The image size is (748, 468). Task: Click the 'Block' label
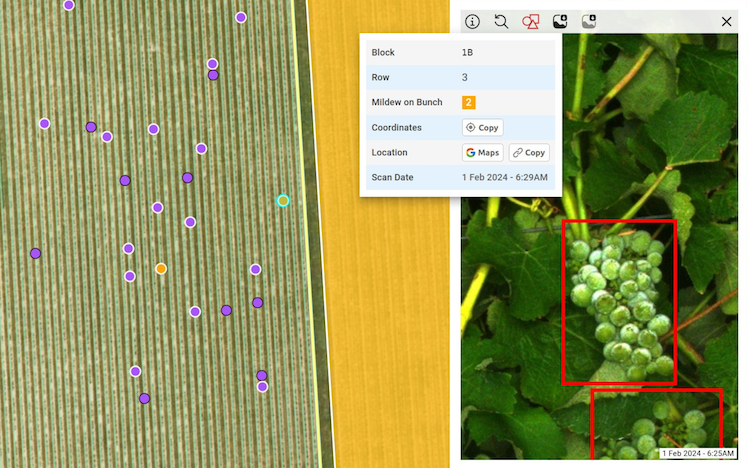pyautogui.click(x=383, y=52)
